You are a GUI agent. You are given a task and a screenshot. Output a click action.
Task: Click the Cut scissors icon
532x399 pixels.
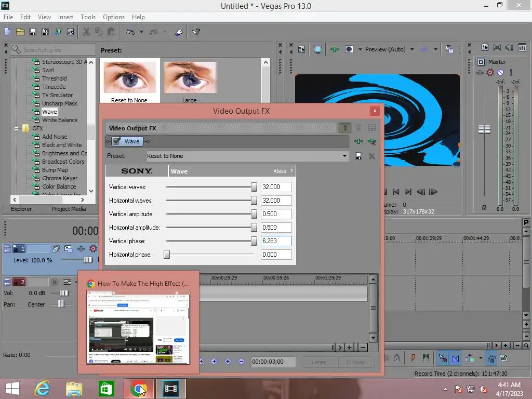87,32
